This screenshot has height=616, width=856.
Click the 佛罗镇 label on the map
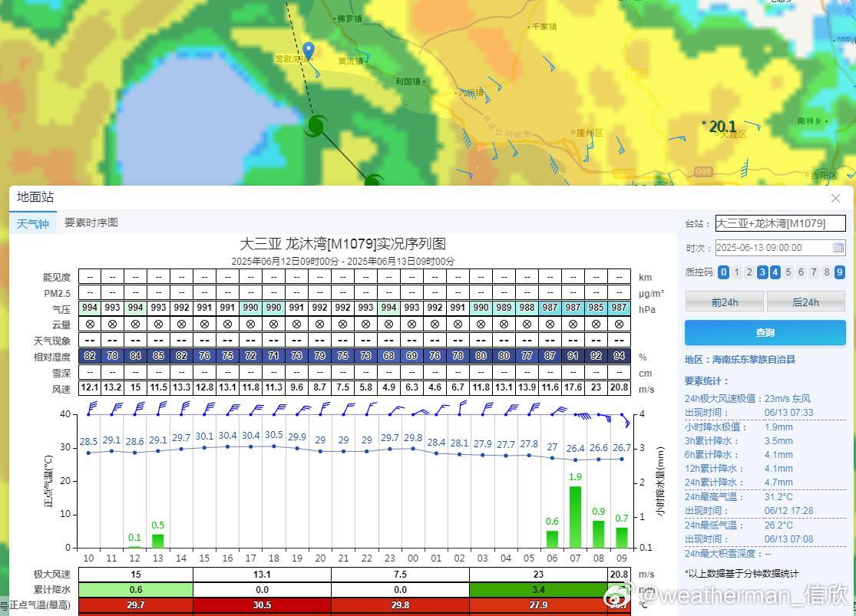point(349,19)
